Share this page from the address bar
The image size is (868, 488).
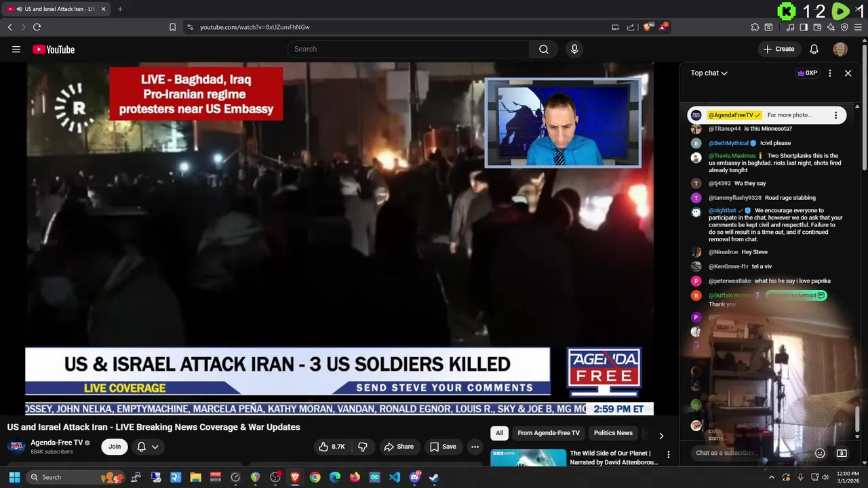(631, 27)
